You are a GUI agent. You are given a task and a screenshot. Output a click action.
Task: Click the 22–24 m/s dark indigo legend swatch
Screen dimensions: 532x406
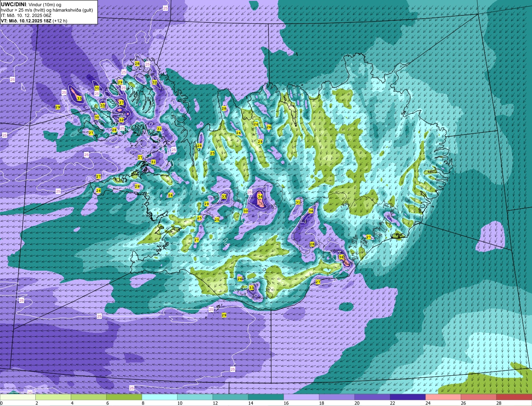(408, 397)
